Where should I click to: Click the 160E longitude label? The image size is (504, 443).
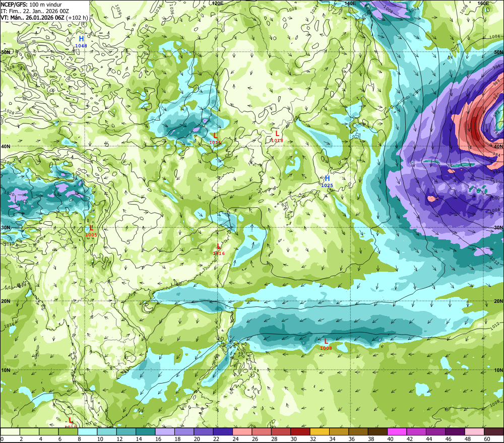(x=483, y=3)
